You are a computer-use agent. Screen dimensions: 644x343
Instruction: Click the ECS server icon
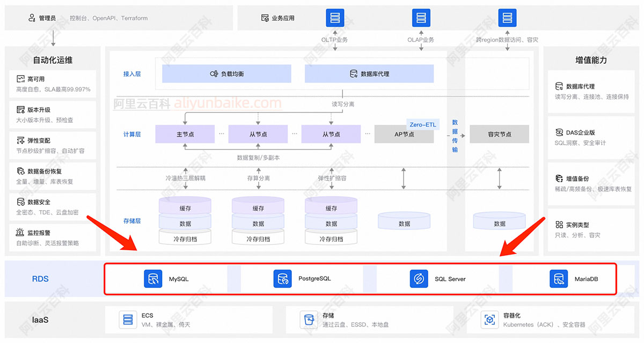[128, 320]
